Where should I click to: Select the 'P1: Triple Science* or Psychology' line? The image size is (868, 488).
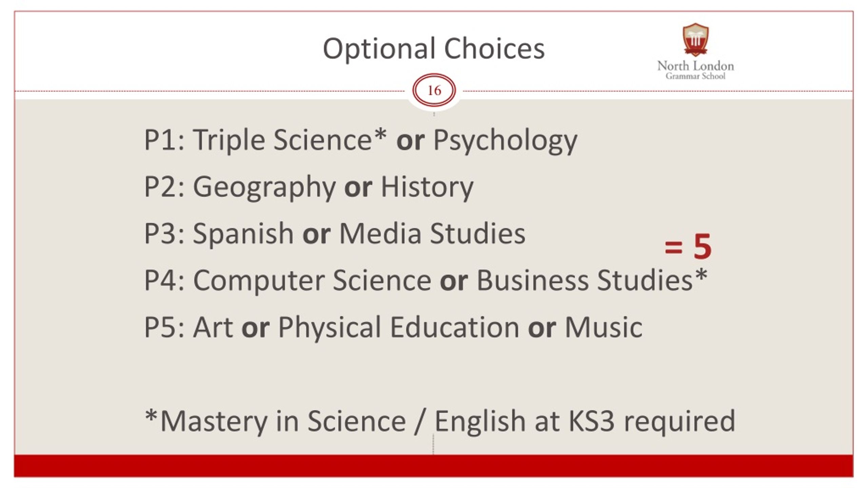361,140
